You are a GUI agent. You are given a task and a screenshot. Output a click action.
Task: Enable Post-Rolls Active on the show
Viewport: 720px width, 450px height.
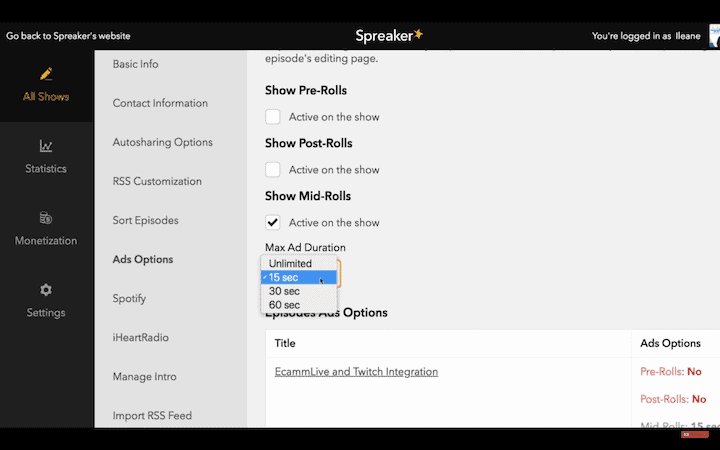[x=273, y=170]
